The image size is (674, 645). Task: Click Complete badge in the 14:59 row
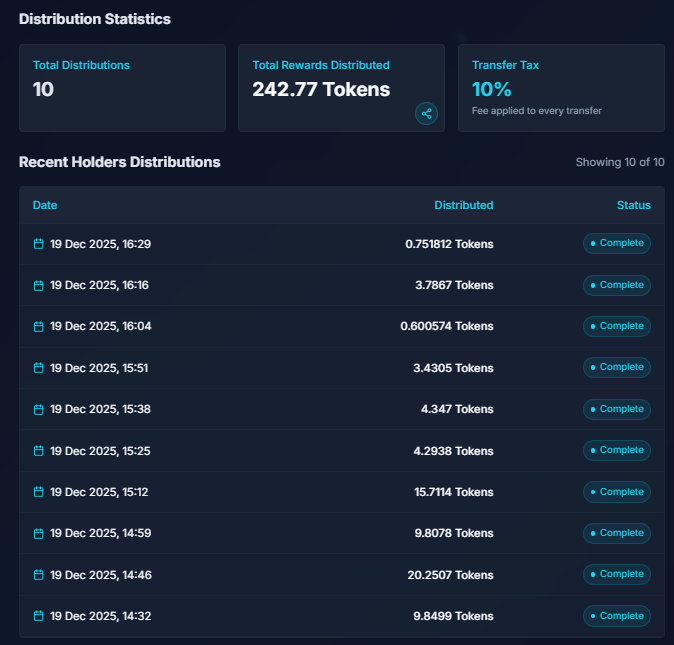coord(617,533)
